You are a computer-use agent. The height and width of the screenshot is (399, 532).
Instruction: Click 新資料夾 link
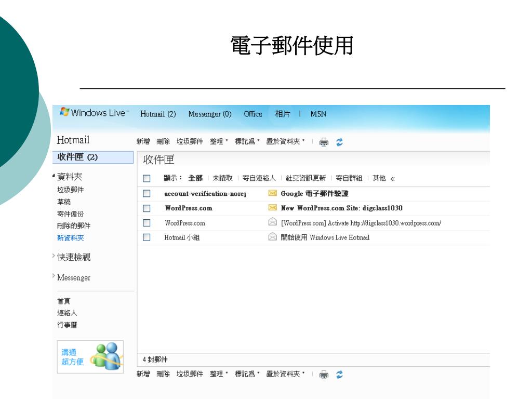70,238
